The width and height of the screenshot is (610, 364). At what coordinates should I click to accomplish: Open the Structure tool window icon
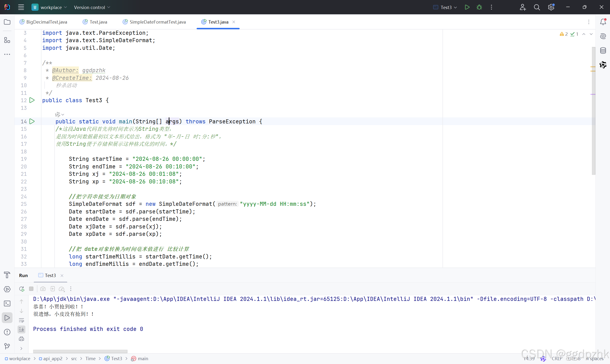7,40
